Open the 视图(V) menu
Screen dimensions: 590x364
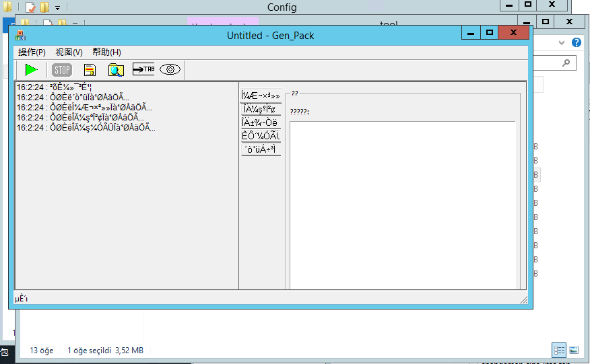click(x=69, y=52)
